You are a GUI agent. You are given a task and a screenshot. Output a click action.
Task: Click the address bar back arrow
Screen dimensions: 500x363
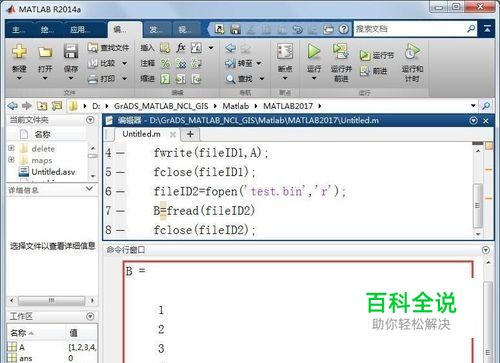(x=13, y=106)
